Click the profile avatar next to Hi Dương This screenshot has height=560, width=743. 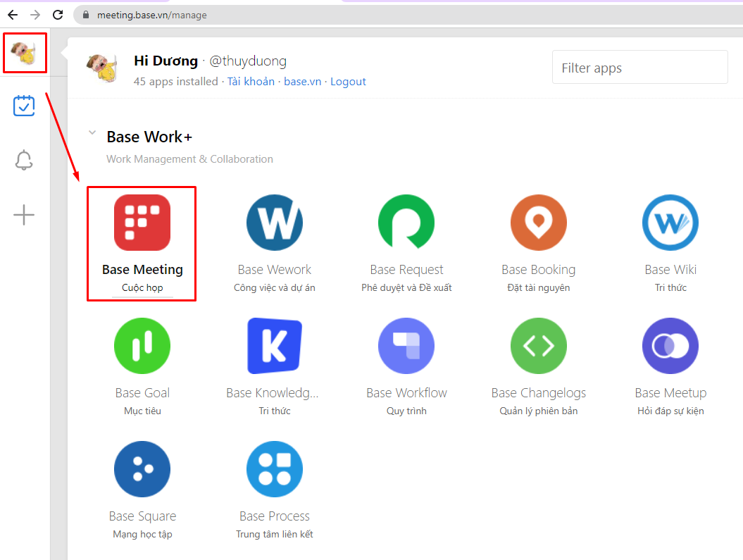101,68
